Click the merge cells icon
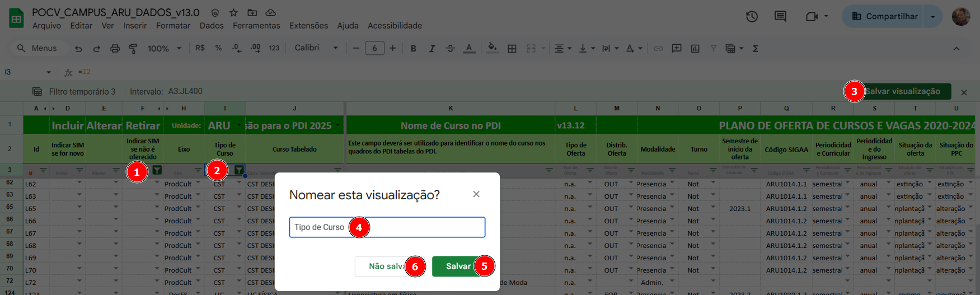 coord(531,49)
